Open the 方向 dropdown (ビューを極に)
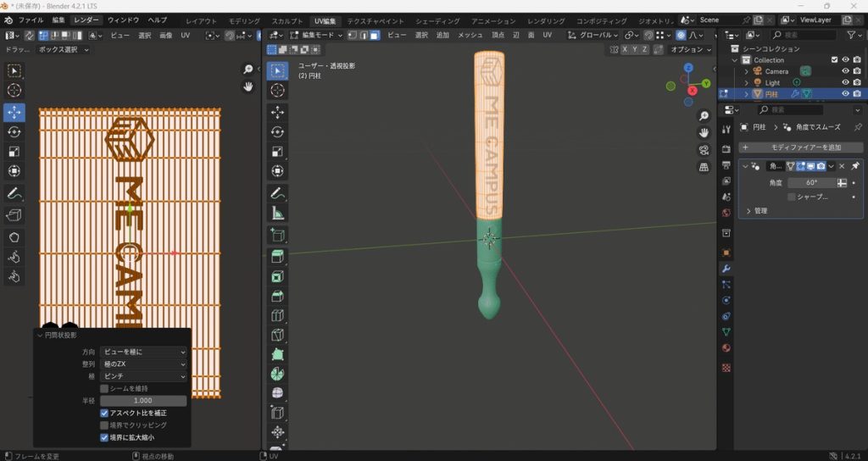The image size is (868, 461). point(143,352)
